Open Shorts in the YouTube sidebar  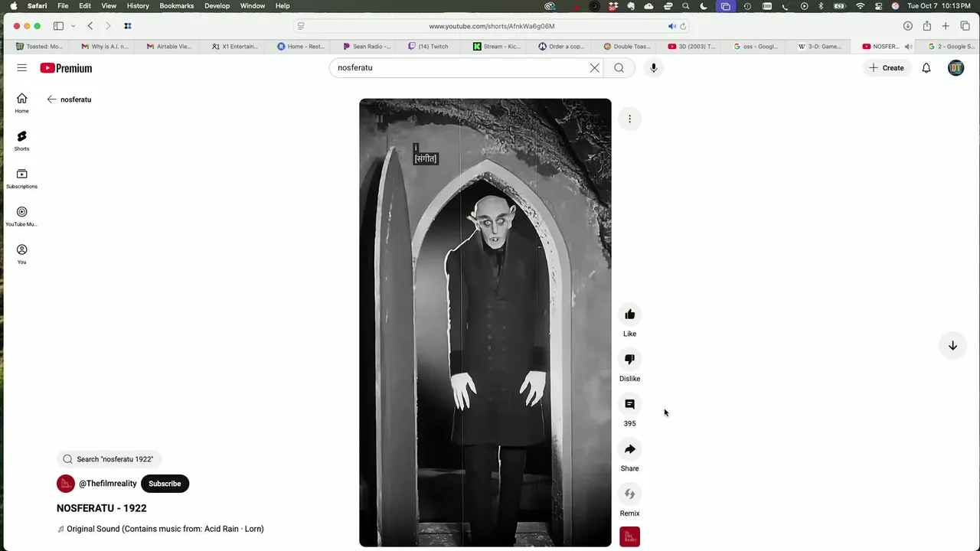click(x=21, y=141)
